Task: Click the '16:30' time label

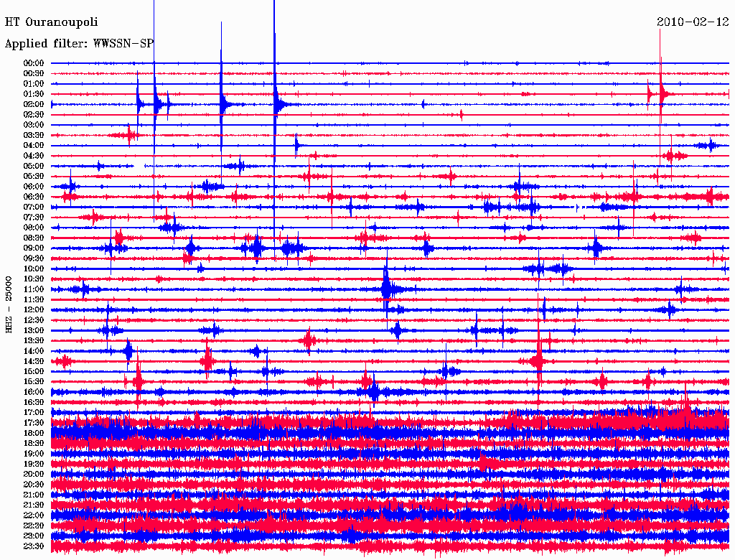Action: 33,402
